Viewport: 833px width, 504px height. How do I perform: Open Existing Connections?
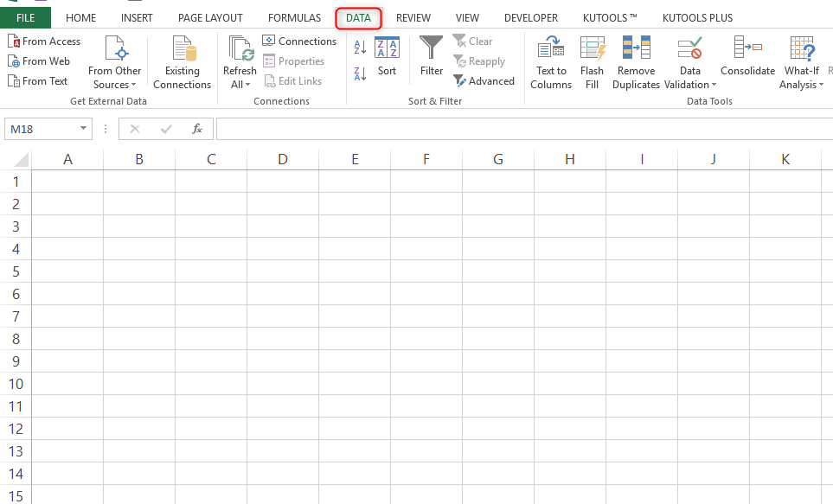pos(183,62)
